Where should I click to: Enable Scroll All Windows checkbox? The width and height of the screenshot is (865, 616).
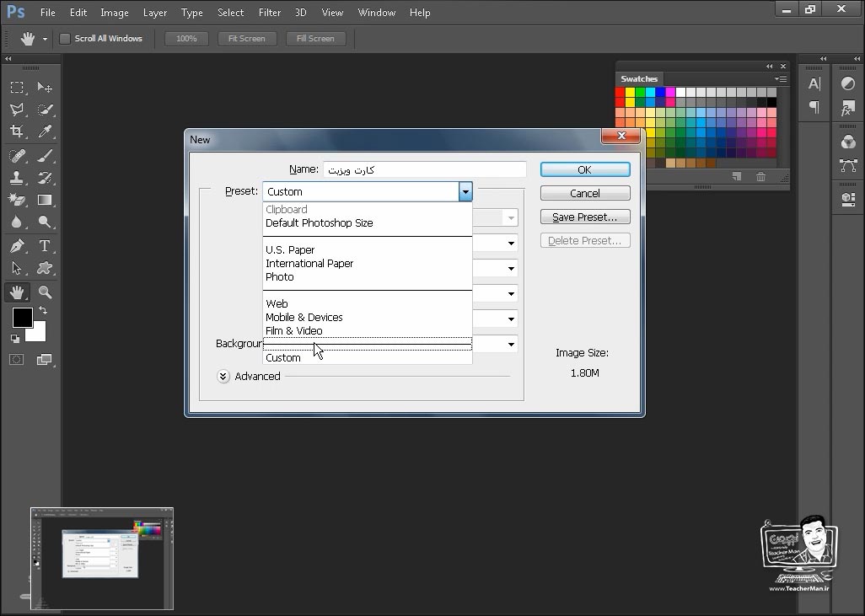(x=65, y=39)
